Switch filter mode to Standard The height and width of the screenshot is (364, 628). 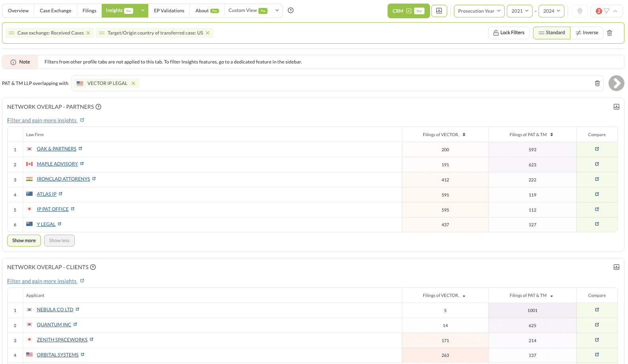tap(552, 33)
